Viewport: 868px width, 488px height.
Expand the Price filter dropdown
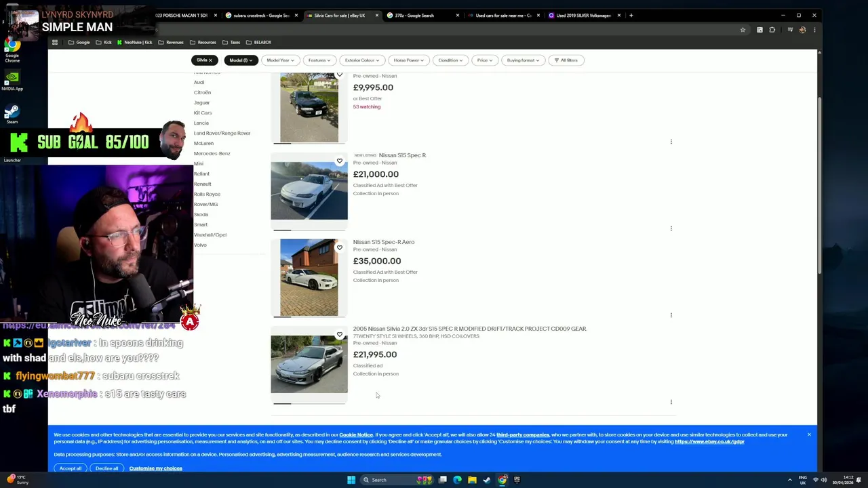tap(485, 60)
